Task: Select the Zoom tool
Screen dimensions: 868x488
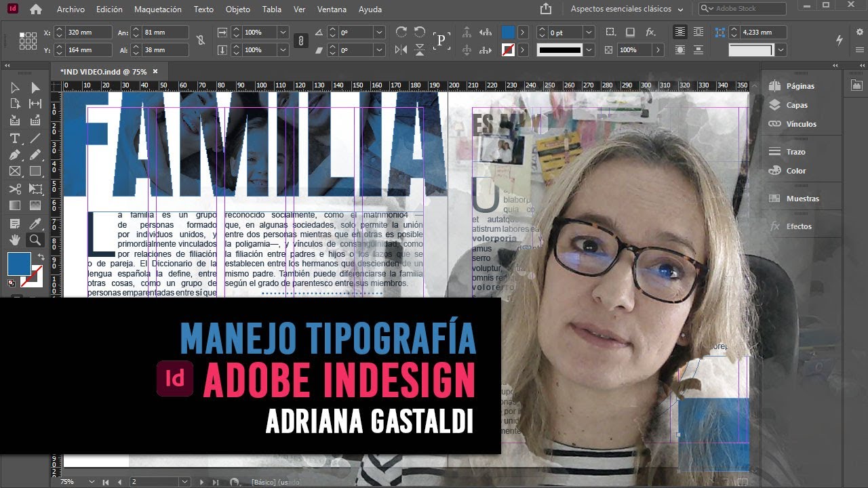Action: point(35,240)
